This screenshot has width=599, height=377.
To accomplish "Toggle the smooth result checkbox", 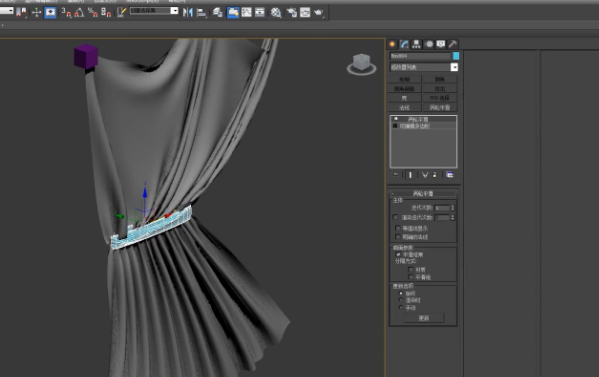I will (398, 254).
